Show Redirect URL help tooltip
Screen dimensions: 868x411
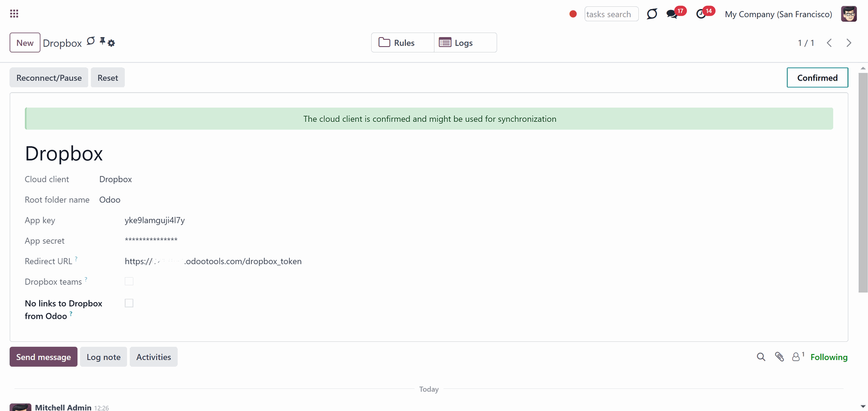(x=76, y=259)
